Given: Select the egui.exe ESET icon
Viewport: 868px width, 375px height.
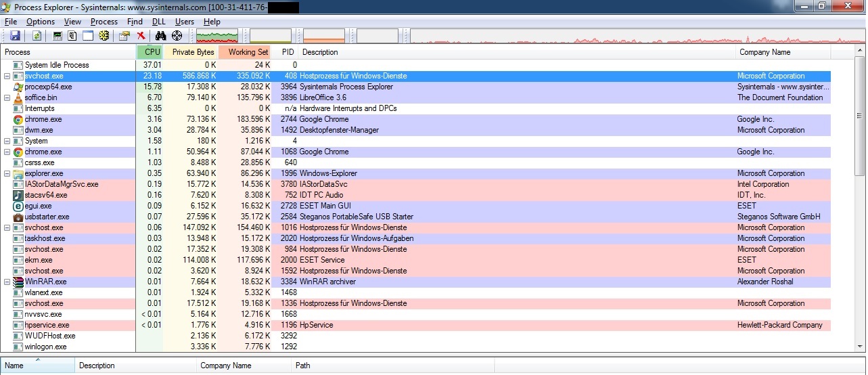Looking at the screenshot, I should 18,206.
